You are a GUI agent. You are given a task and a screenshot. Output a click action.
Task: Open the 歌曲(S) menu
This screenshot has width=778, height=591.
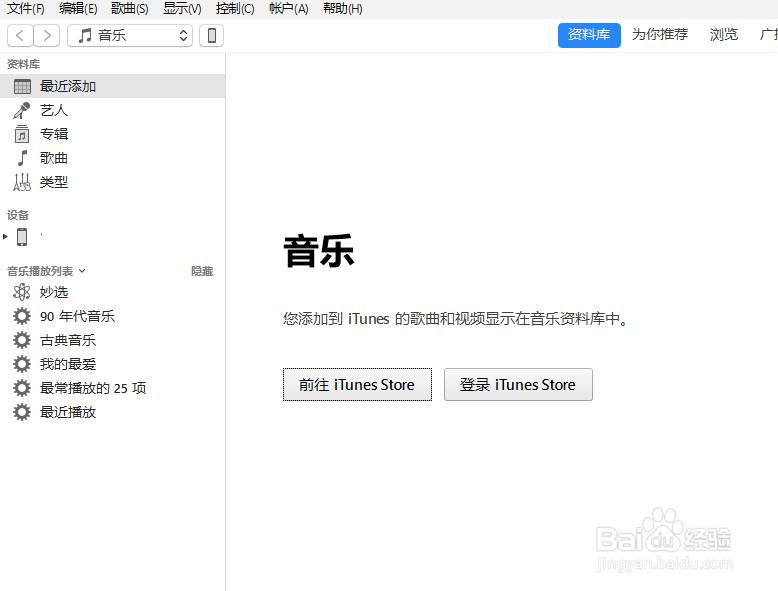pyautogui.click(x=130, y=8)
